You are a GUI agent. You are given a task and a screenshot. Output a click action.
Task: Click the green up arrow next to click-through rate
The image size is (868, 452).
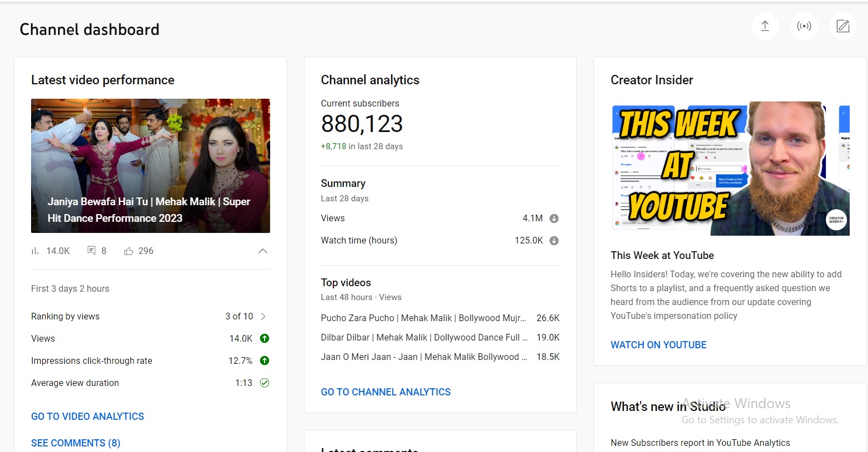coord(265,360)
